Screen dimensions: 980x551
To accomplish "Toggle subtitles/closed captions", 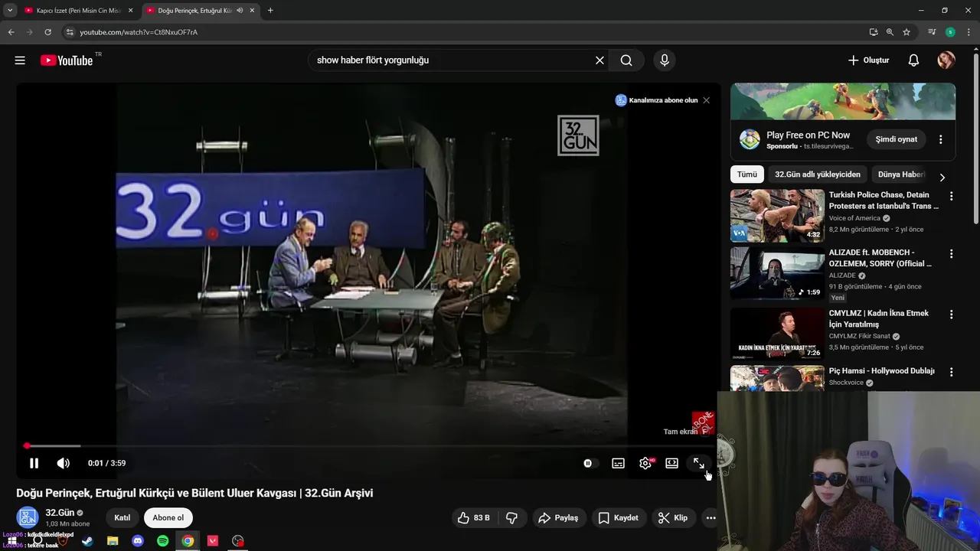I will tap(618, 463).
